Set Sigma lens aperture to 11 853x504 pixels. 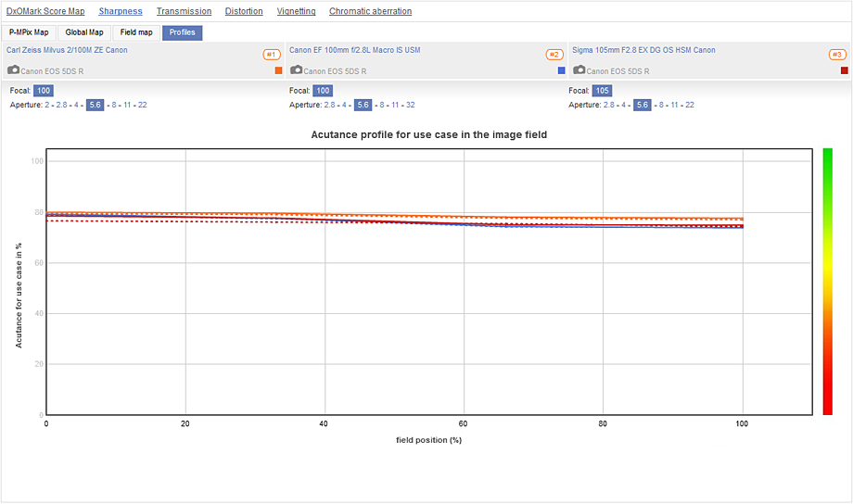tap(675, 105)
